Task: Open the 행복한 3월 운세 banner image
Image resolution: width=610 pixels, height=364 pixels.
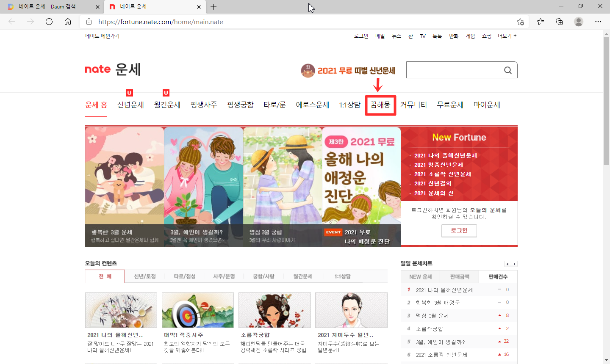Action: point(125,187)
